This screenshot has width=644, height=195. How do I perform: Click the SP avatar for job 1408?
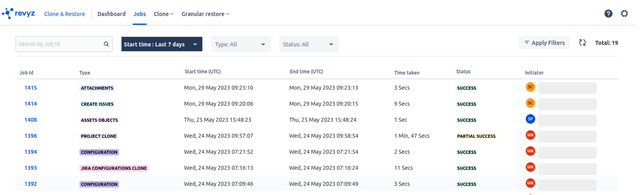pyautogui.click(x=530, y=119)
